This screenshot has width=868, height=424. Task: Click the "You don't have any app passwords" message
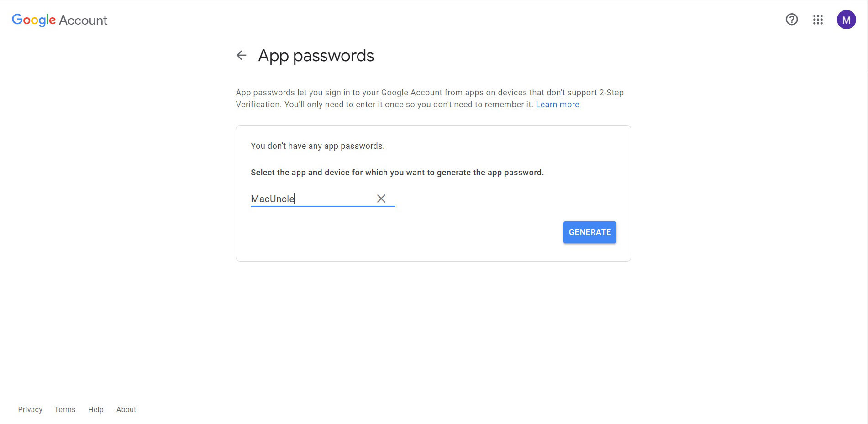pos(317,146)
